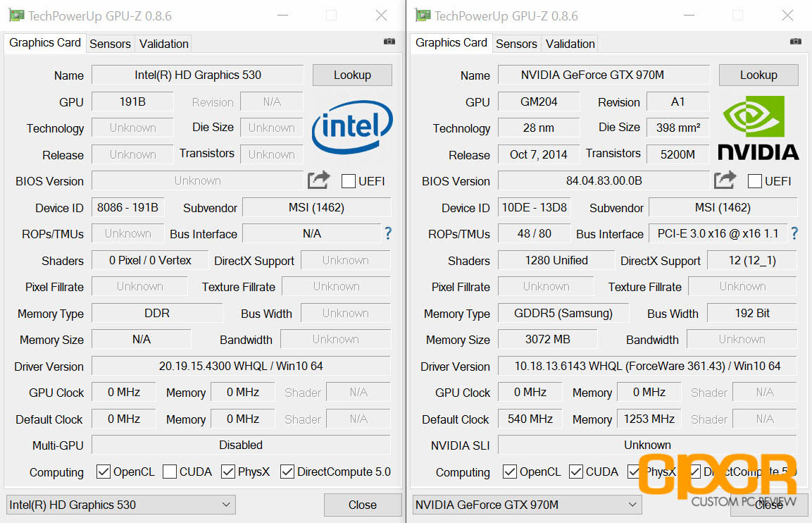Click the 398 mm² Die Size value
The width and height of the screenshot is (812, 523).
tap(678, 128)
